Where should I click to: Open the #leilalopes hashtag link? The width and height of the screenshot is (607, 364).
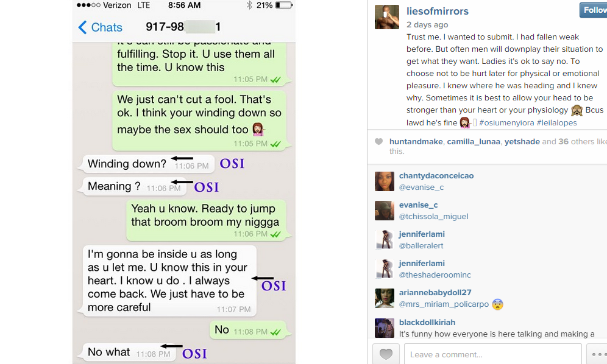pos(556,122)
